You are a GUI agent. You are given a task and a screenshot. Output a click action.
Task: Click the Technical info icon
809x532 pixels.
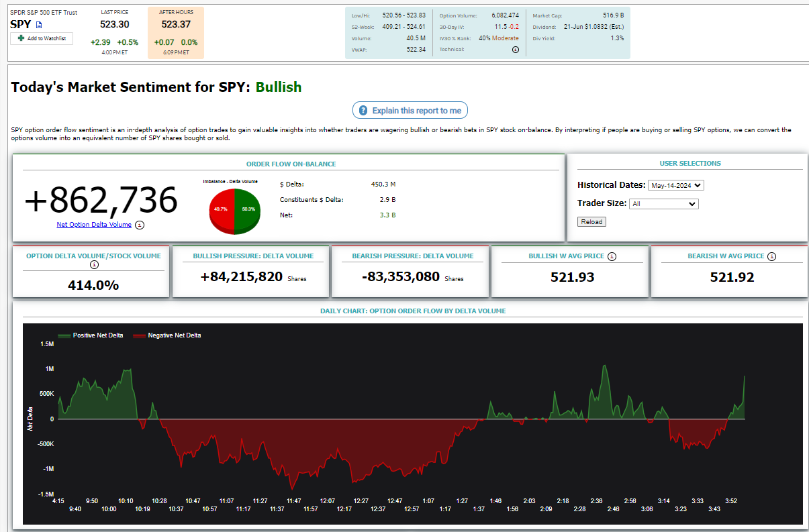[x=515, y=49]
